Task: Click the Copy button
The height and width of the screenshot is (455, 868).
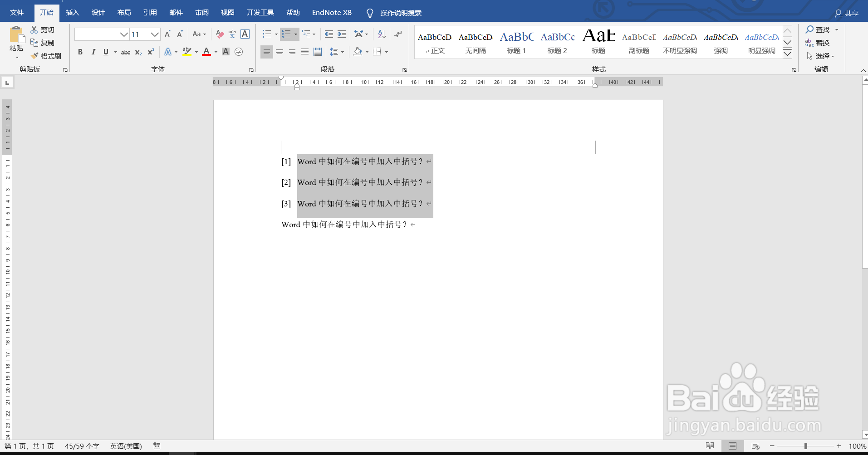Action: click(42, 43)
